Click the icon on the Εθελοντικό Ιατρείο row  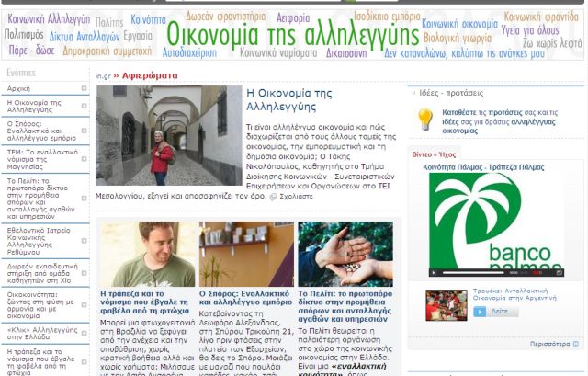point(84,241)
